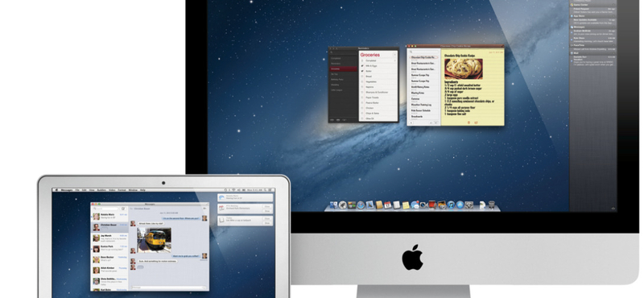Open iPhoto icon in the dock
644x298 pixels.
(x=442, y=205)
